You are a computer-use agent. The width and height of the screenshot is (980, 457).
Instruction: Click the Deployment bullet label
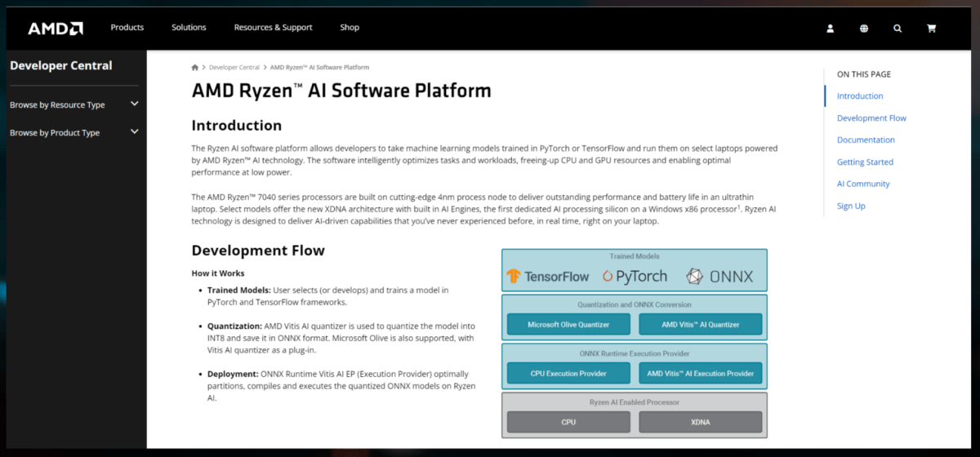tap(233, 374)
